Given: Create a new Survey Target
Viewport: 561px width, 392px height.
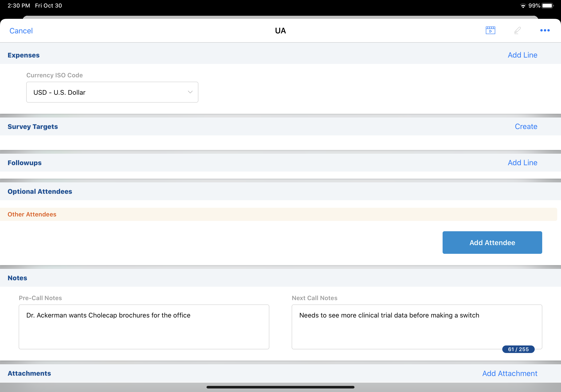Looking at the screenshot, I should coord(526,126).
